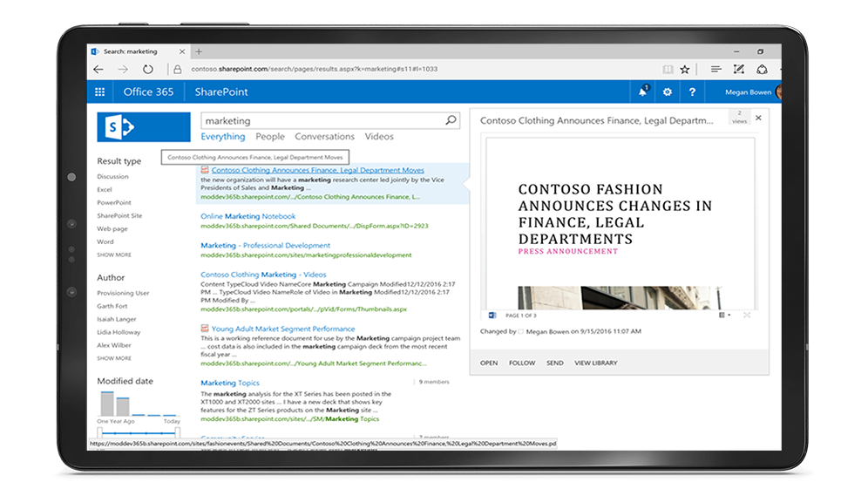Click OPEN in the preview pane

coord(489,363)
